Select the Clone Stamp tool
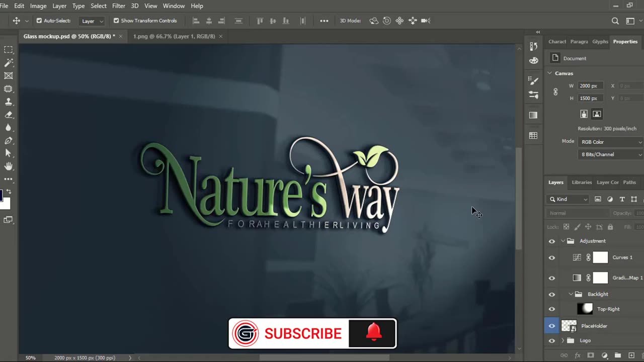644x362 pixels. coord(9,102)
